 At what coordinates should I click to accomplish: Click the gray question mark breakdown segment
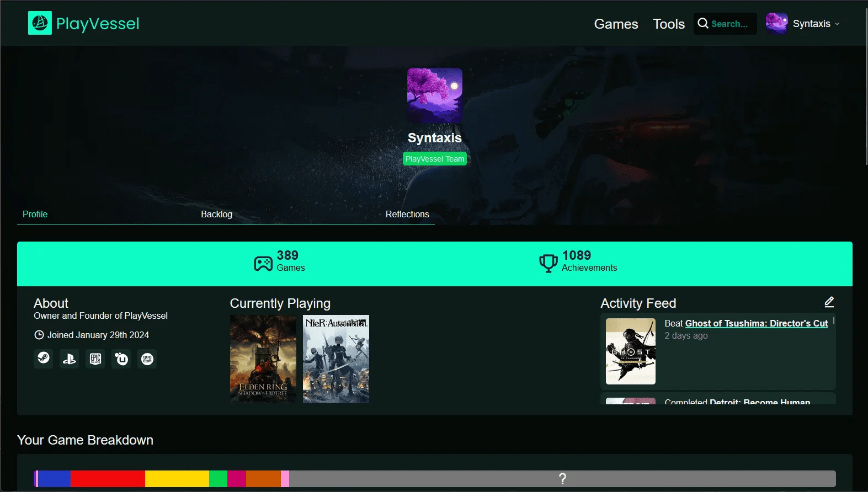pyautogui.click(x=562, y=479)
